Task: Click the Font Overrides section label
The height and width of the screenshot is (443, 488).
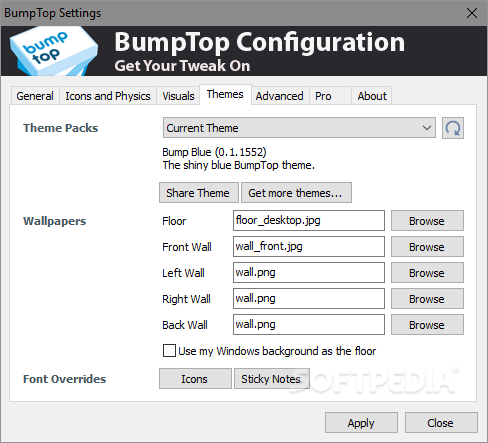Action: click(64, 379)
